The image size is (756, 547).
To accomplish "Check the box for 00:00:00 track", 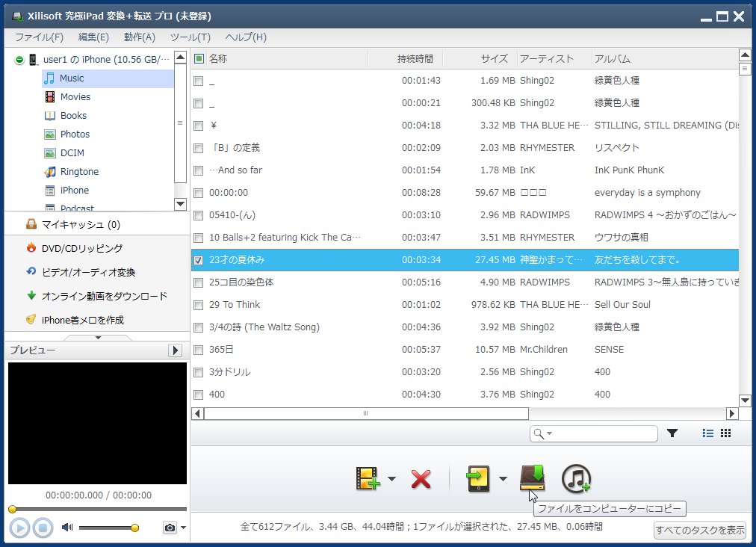I will [x=199, y=193].
